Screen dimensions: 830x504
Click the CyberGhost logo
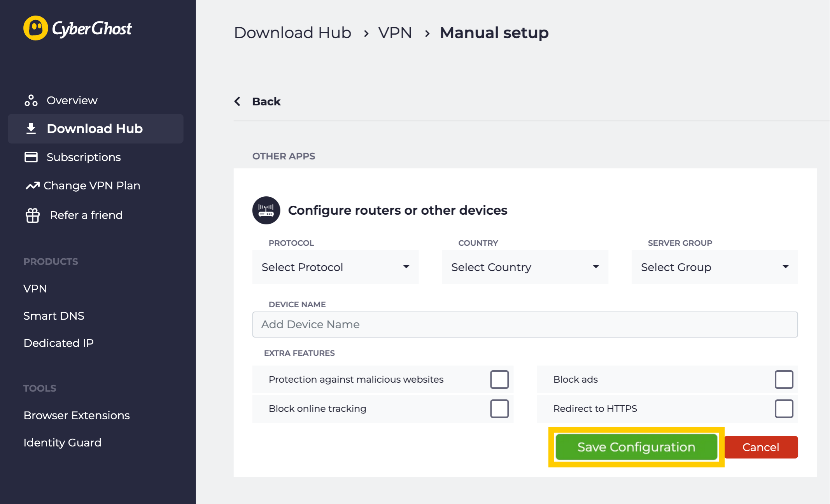[x=78, y=28]
